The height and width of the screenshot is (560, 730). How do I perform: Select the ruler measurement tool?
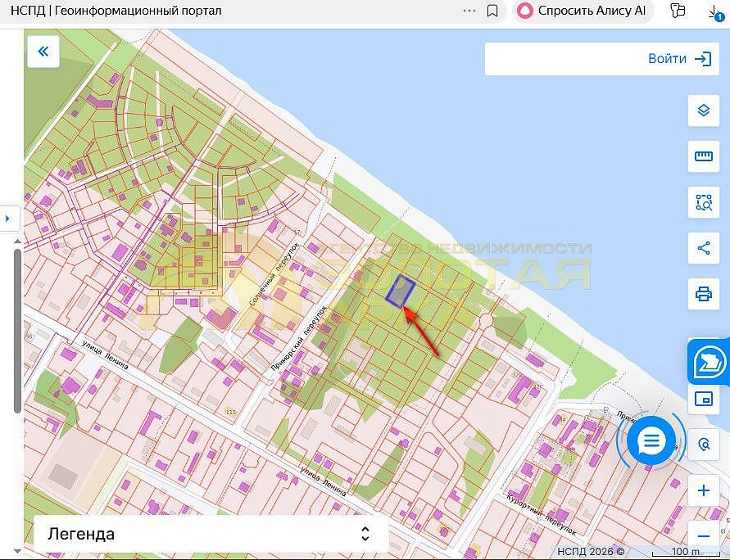pyautogui.click(x=704, y=156)
